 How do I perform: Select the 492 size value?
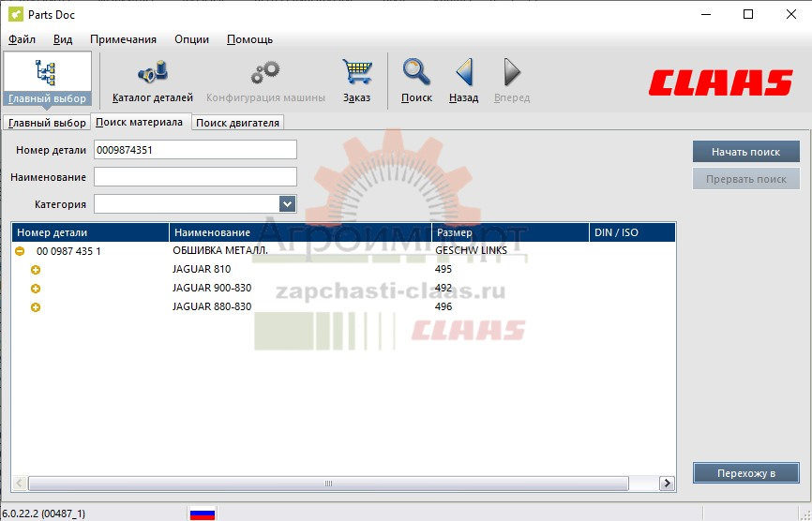[x=444, y=288]
